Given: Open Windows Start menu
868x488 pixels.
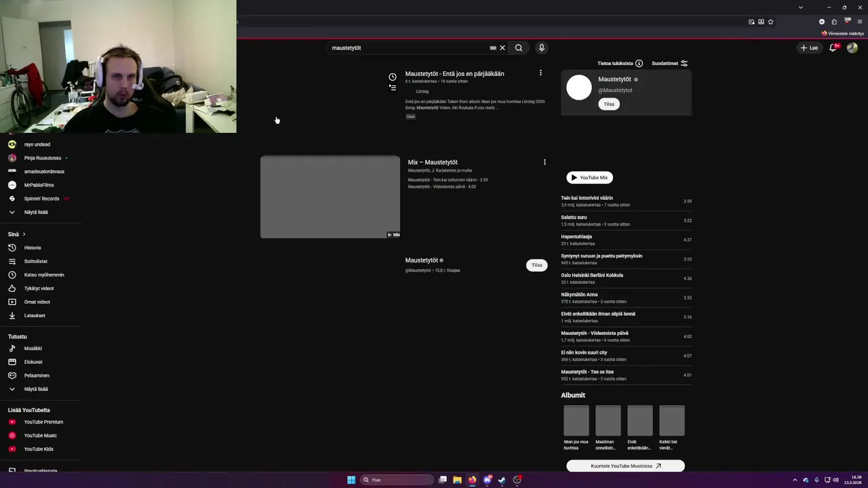Looking at the screenshot, I should tap(351, 480).
